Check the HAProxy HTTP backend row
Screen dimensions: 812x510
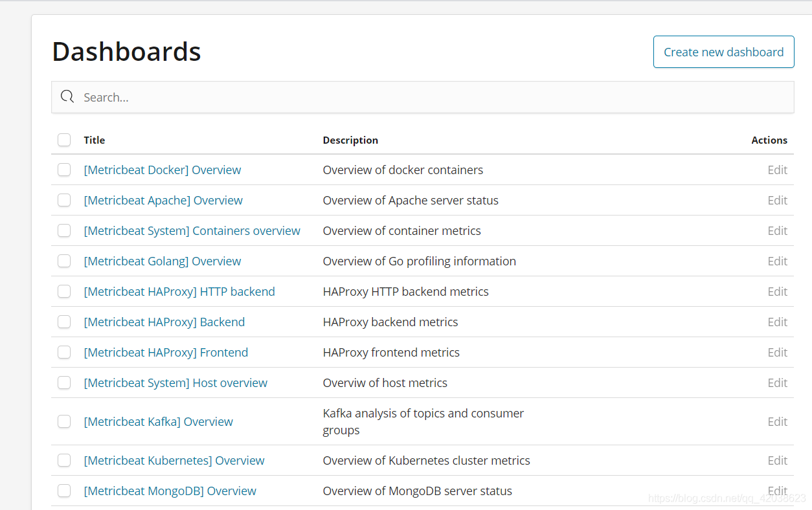[64, 291]
